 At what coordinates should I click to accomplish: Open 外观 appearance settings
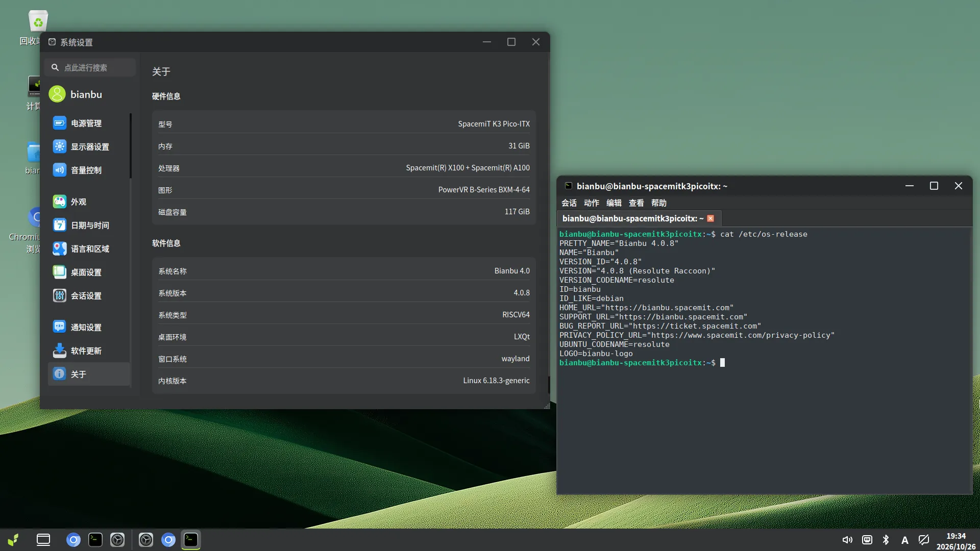pyautogui.click(x=89, y=202)
